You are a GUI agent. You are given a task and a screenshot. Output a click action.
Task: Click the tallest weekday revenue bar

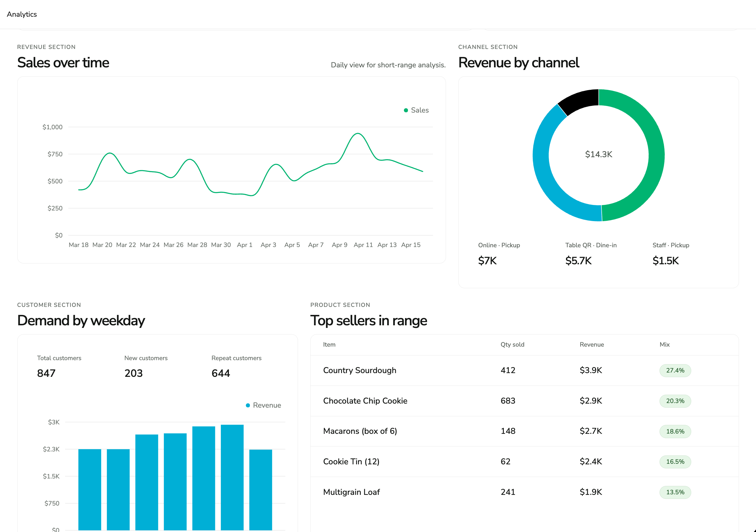coord(232,477)
